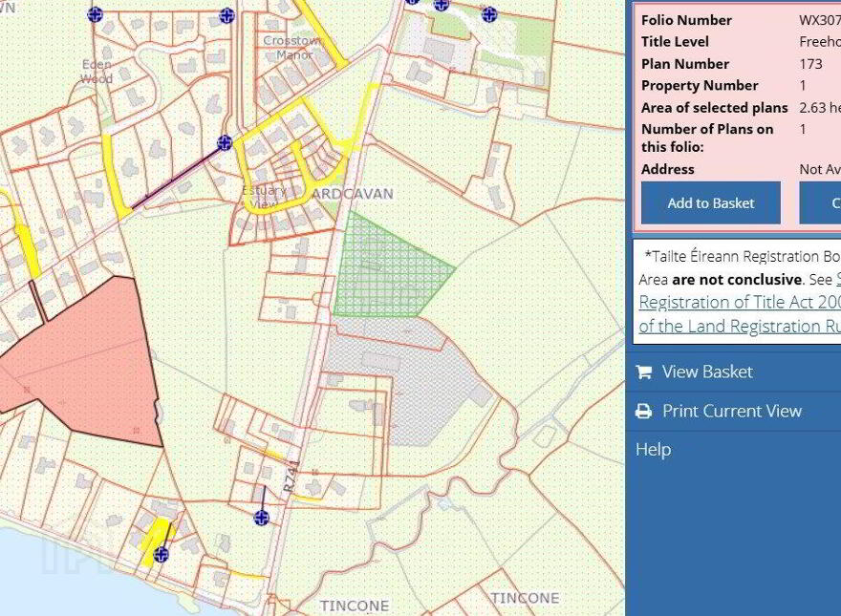
Task: Open the Registration of Title Act link
Action: coord(740,303)
